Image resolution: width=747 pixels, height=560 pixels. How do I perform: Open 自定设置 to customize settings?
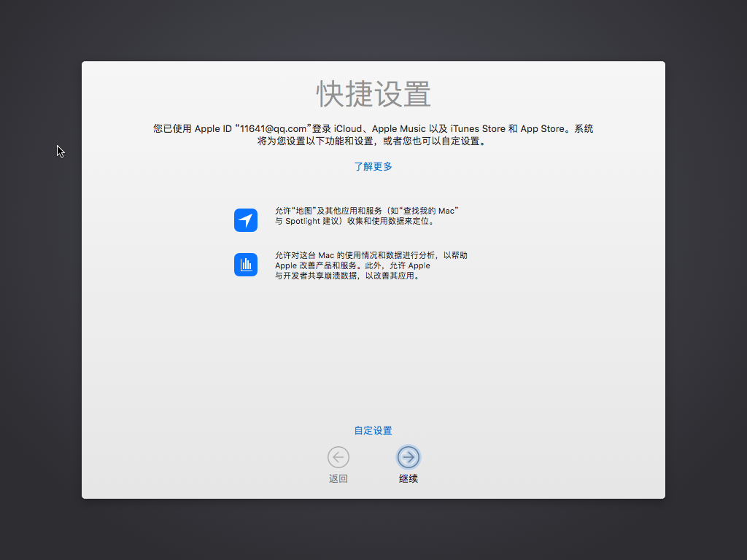[x=373, y=430]
